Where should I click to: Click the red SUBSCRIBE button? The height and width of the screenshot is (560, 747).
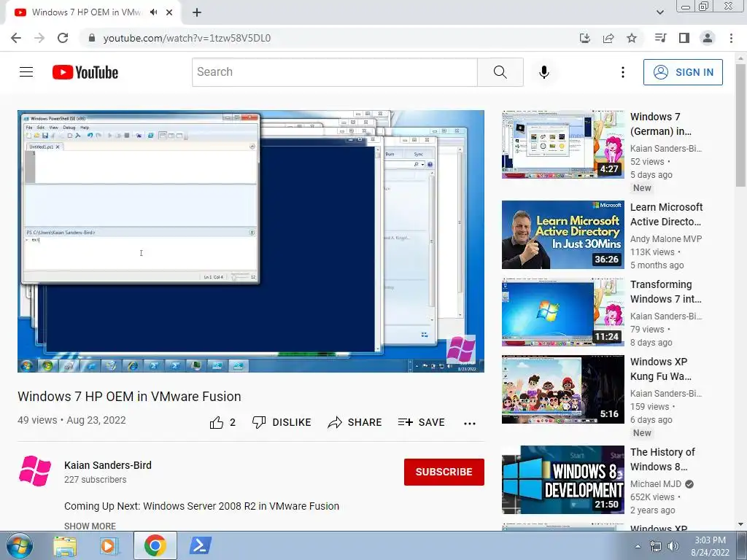click(444, 472)
